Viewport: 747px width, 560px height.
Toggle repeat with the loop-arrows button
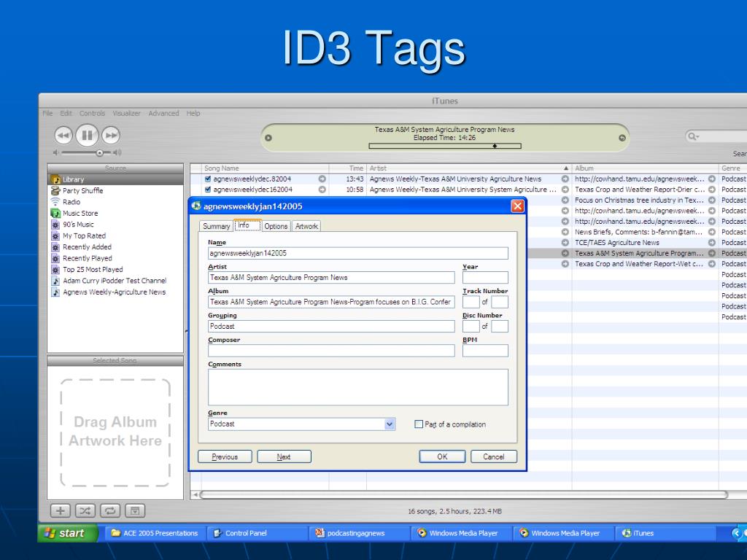[110, 511]
